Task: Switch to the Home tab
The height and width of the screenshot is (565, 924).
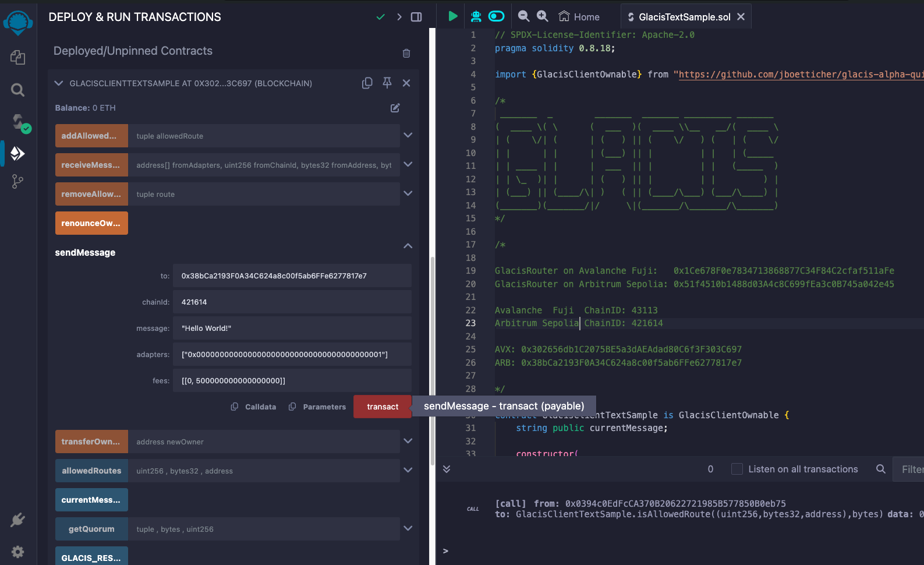Action: (x=579, y=17)
